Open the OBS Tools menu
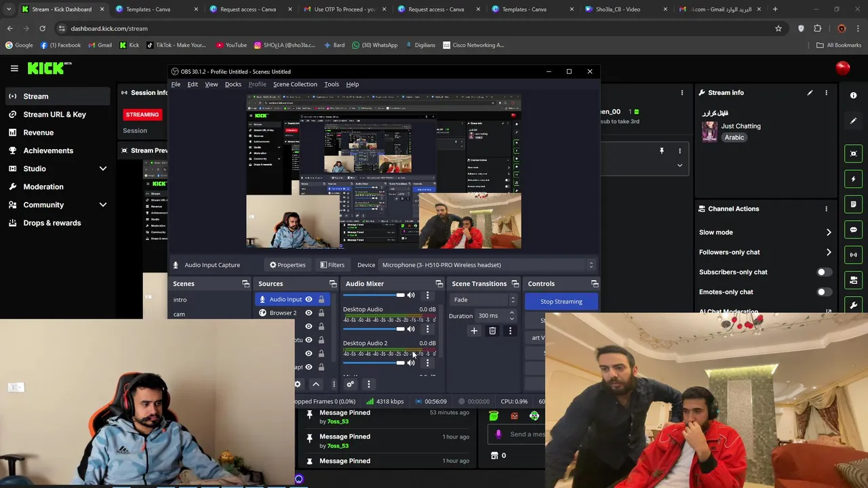Screen dimensions: 868x488 pos(332,84)
